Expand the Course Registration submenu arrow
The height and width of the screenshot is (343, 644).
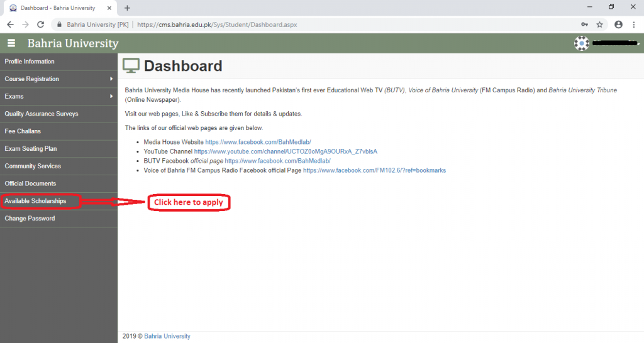coord(111,79)
